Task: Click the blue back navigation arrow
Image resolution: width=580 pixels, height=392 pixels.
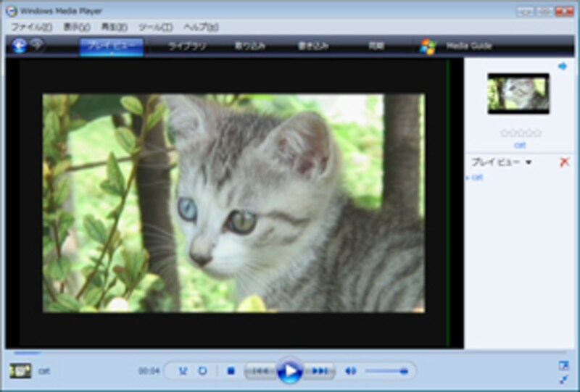Action: pos(20,46)
